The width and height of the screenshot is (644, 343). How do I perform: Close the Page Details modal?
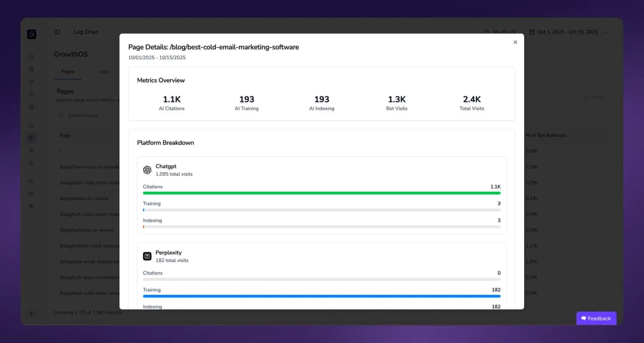tap(515, 42)
